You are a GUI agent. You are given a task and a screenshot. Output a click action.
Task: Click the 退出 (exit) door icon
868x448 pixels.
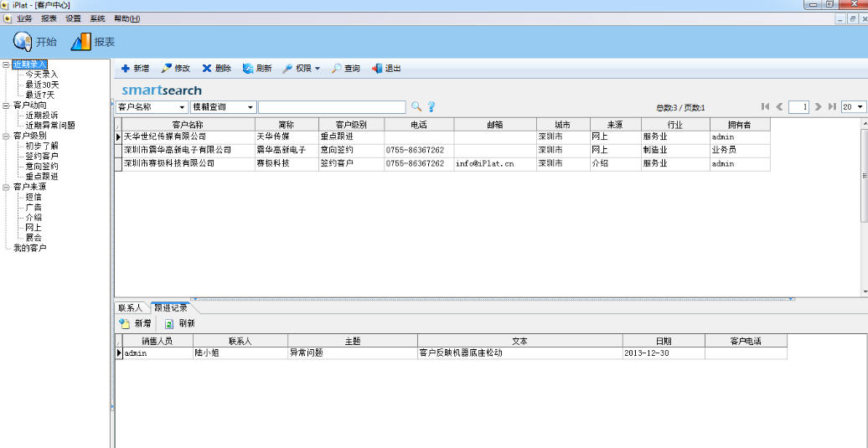coord(377,69)
